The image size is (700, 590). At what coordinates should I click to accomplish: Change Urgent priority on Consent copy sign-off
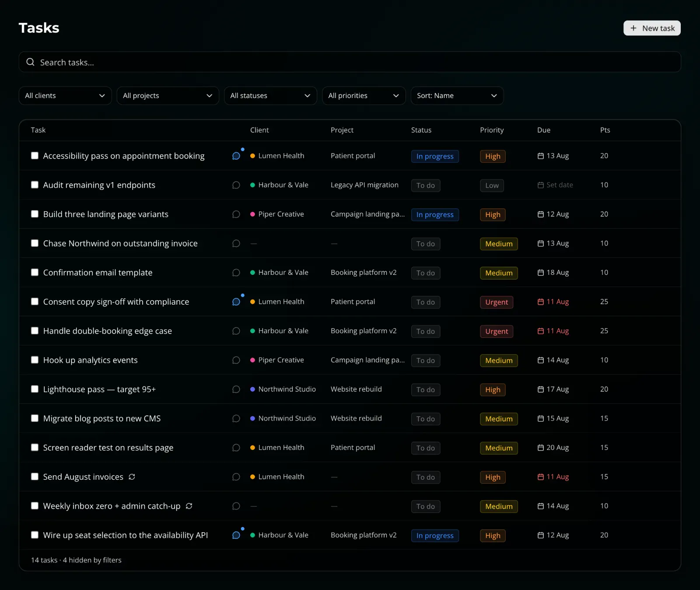[497, 302]
